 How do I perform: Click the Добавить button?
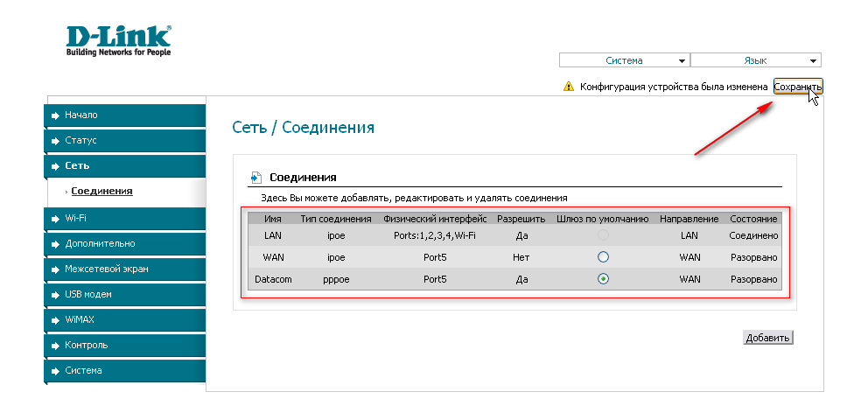click(x=767, y=338)
